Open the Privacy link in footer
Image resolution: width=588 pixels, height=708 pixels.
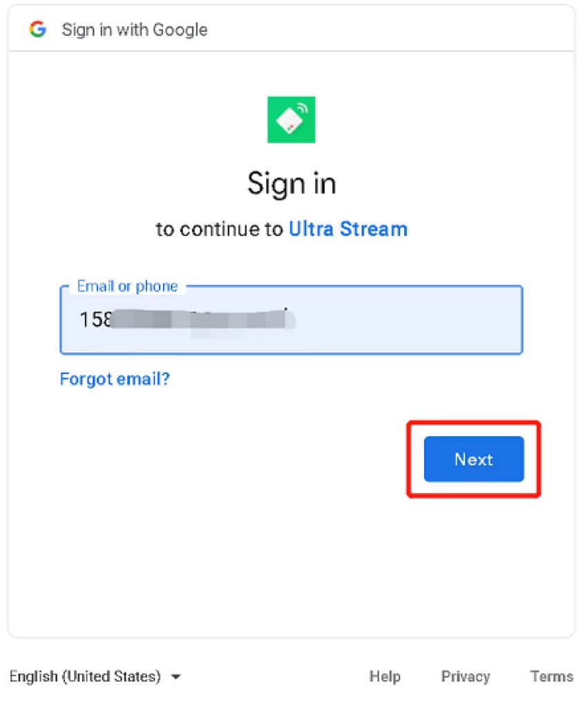[466, 676]
